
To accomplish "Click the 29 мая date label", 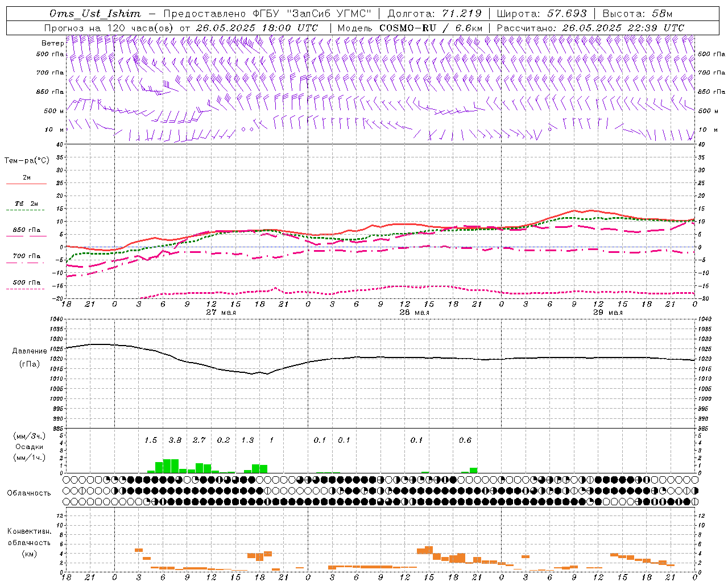I will coord(607,313).
